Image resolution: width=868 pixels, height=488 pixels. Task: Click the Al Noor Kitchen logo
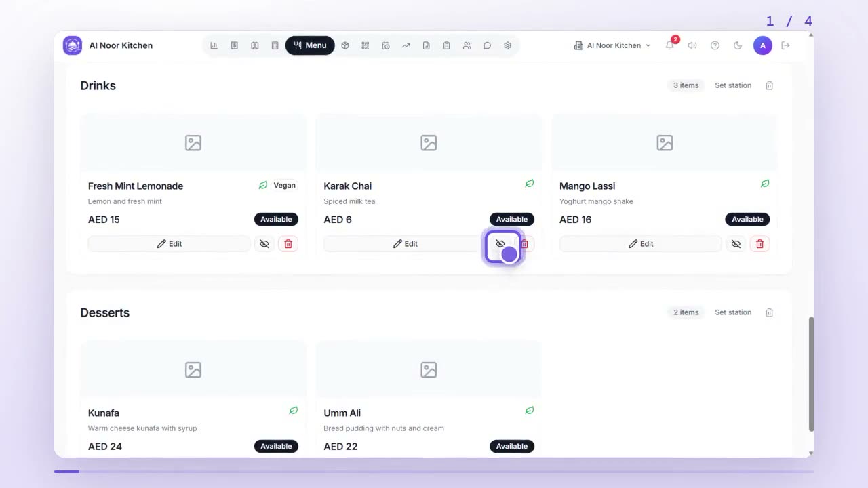[73, 45]
